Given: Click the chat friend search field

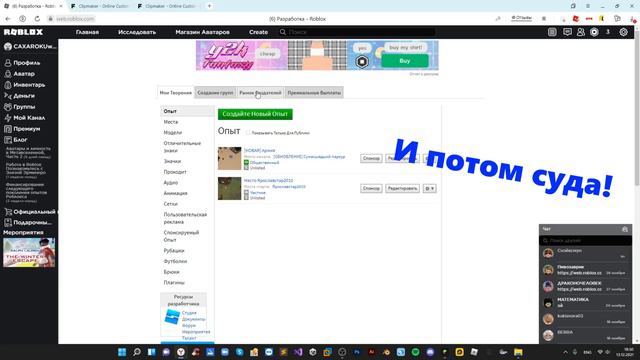Looking at the screenshot, I should click(586, 241).
